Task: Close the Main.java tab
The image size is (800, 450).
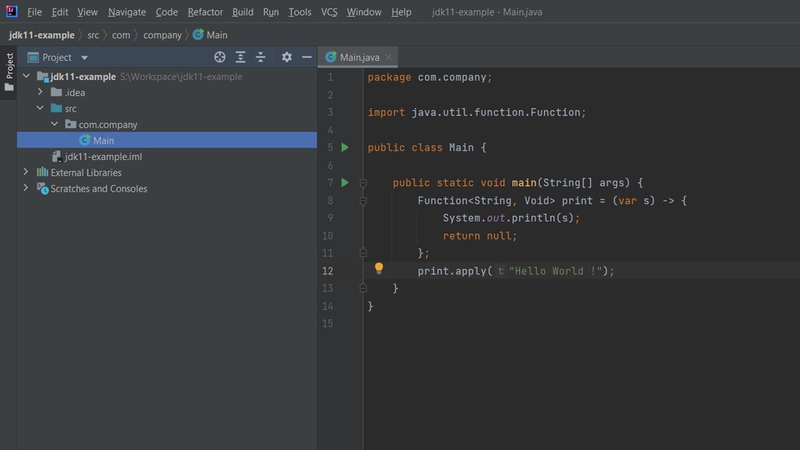Action: (x=390, y=58)
